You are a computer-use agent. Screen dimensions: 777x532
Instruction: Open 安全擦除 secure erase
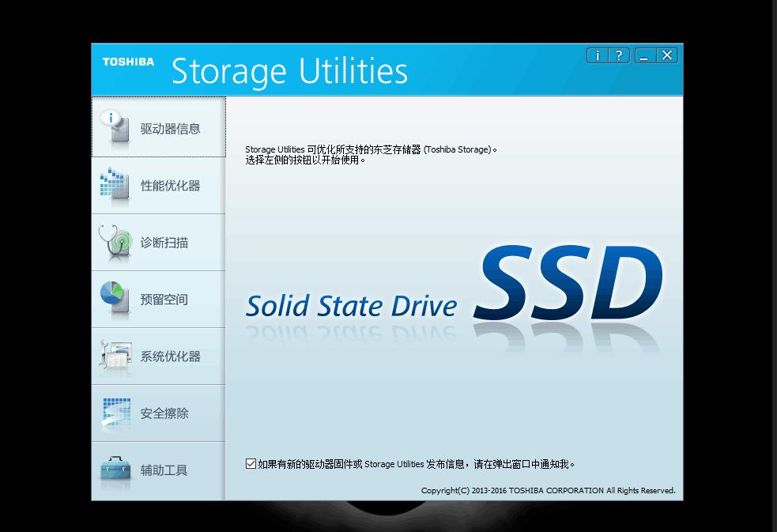pyautogui.click(x=159, y=413)
